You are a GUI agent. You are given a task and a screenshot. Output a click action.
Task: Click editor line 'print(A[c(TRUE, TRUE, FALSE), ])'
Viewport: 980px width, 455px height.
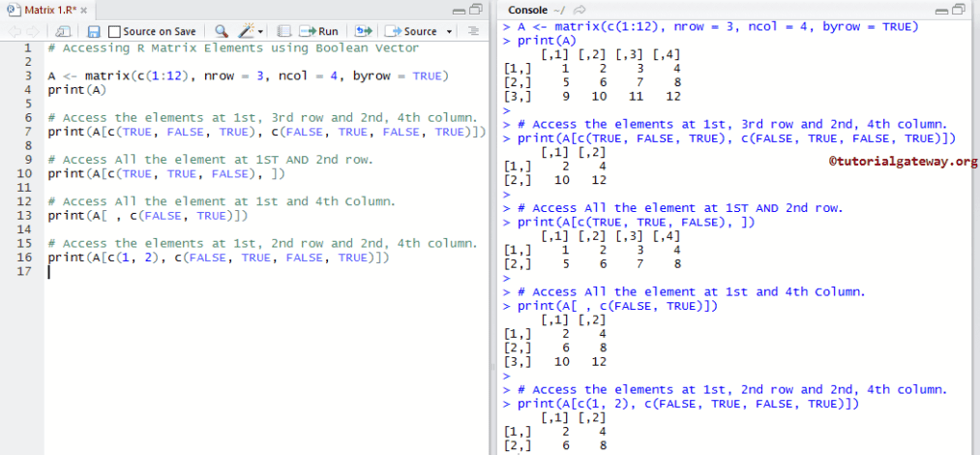166,173
